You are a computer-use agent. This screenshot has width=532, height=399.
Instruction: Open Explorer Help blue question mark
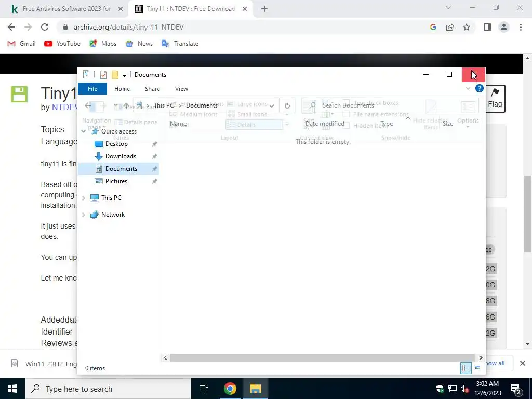(479, 88)
